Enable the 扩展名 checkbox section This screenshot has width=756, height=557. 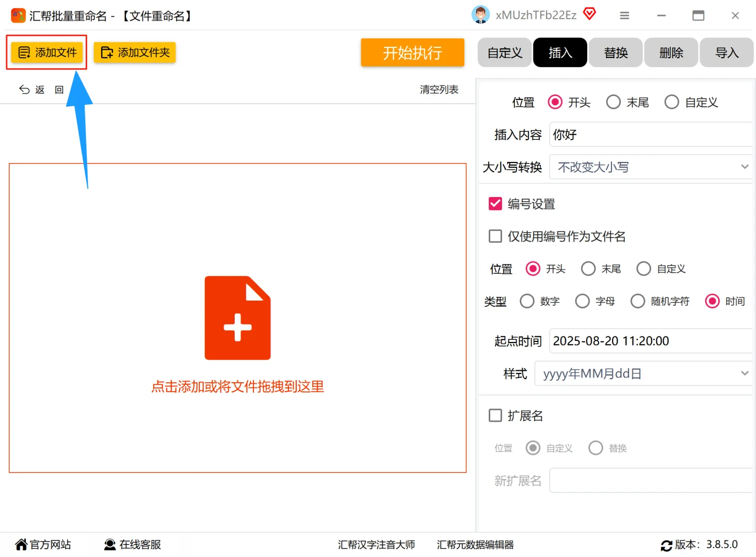click(495, 415)
